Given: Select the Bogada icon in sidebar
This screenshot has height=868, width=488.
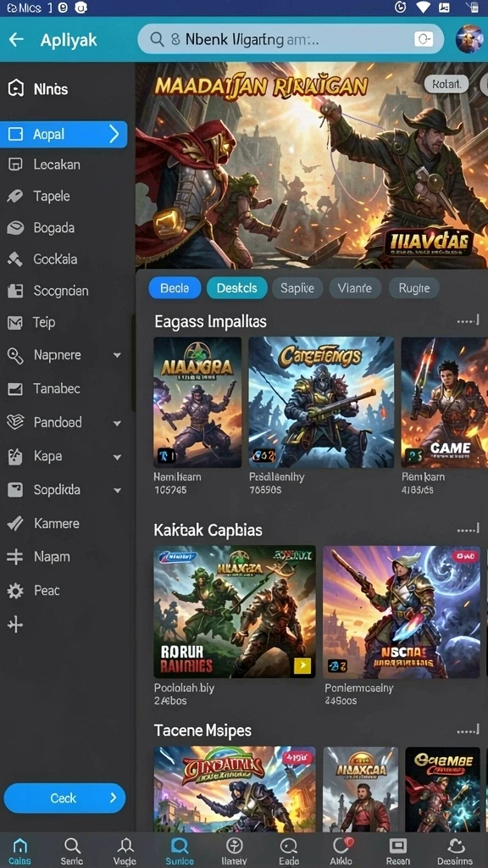Looking at the screenshot, I should point(15,227).
